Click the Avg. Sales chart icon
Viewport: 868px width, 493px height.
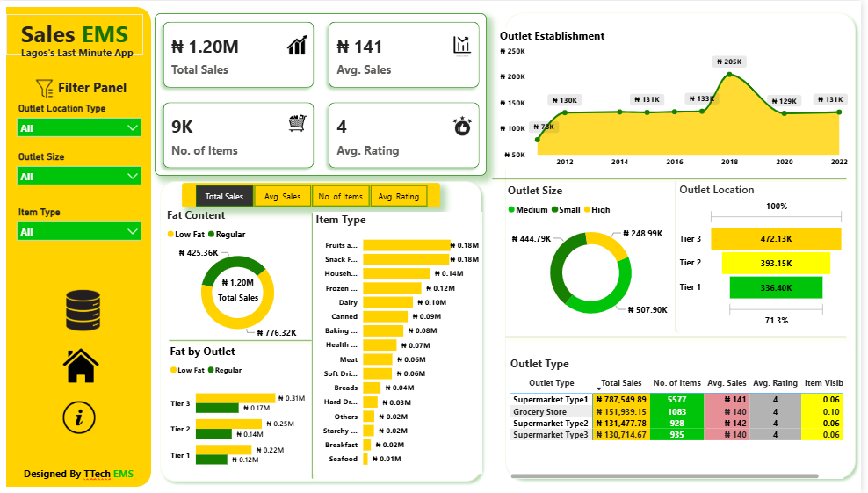462,45
